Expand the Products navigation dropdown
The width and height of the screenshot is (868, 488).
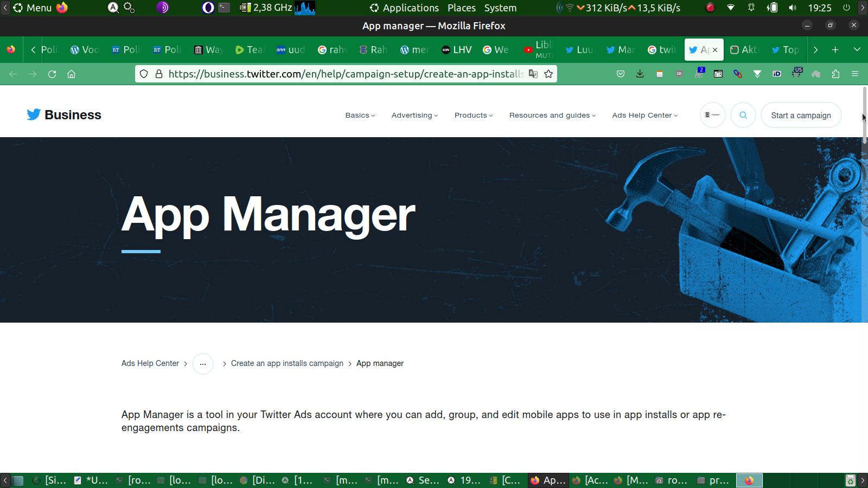(474, 115)
